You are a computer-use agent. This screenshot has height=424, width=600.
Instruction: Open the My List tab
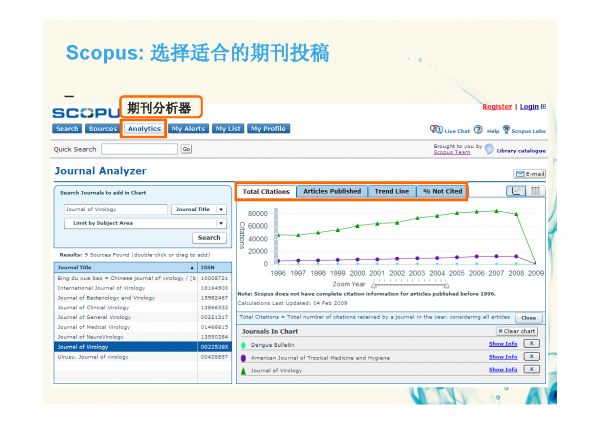(x=228, y=129)
